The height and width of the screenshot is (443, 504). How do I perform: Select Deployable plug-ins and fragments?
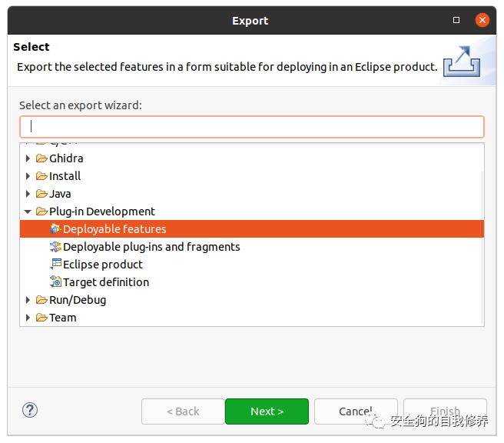151,247
